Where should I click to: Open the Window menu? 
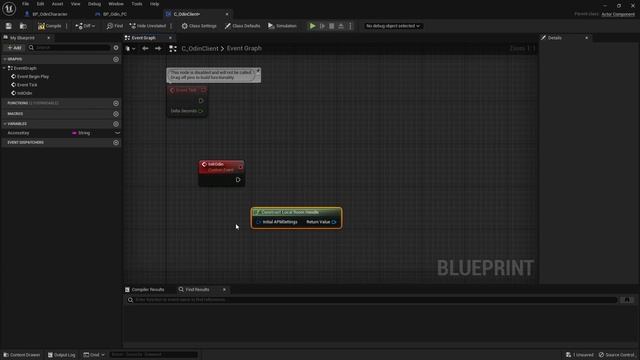point(116,4)
